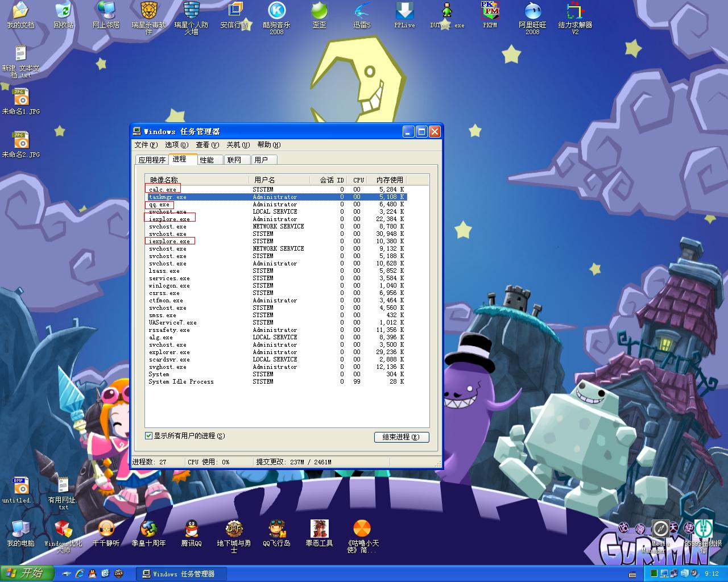Open the 开始 Start menu

27,573
